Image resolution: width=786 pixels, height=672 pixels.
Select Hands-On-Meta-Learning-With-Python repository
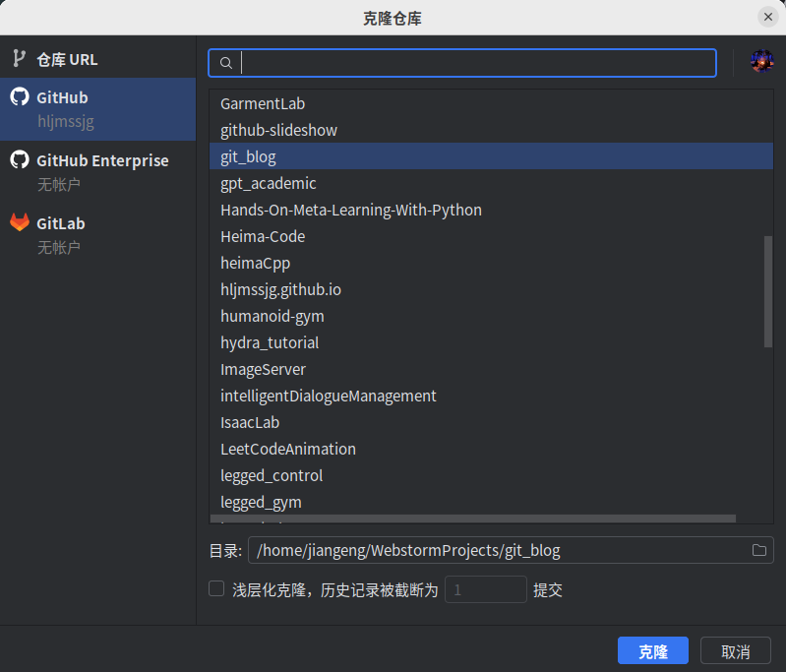(x=491, y=210)
